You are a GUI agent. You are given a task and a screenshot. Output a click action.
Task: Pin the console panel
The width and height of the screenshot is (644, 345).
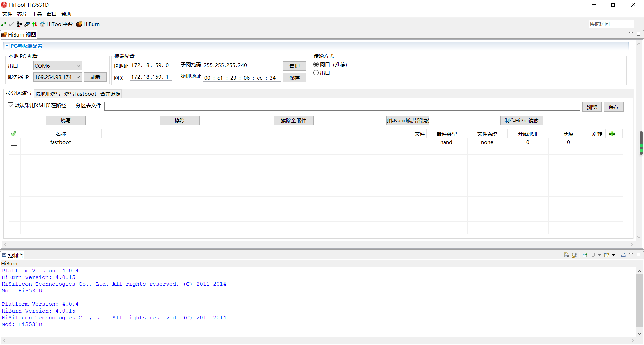pyautogui.click(x=585, y=255)
